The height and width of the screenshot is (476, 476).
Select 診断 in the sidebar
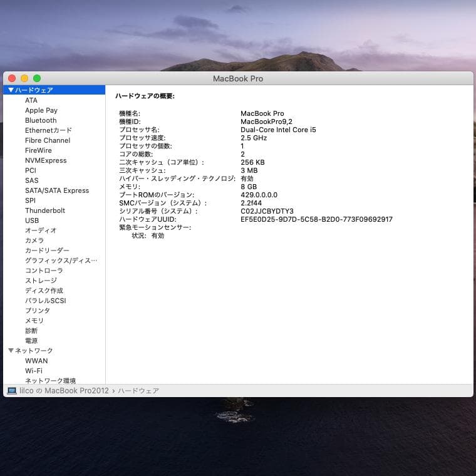point(31,331)
